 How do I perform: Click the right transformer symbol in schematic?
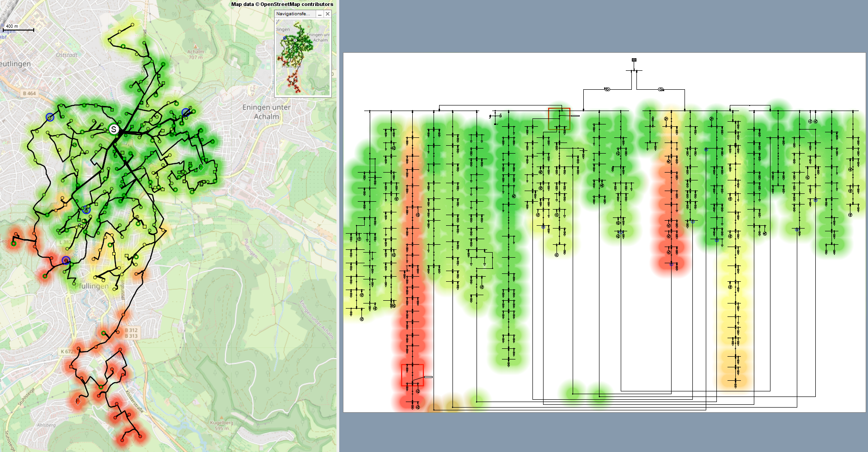661,89
